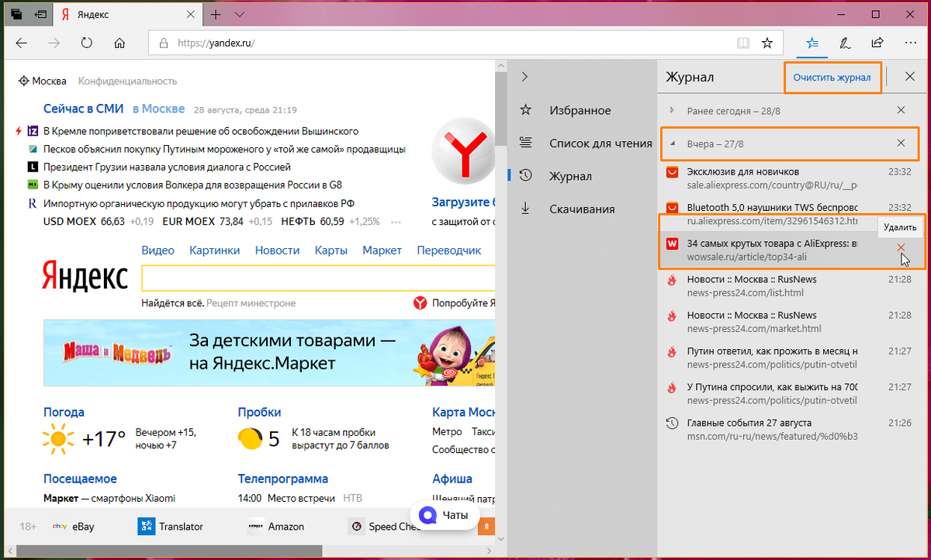Open news-press24.com/market.html history entry

(791, 322)
